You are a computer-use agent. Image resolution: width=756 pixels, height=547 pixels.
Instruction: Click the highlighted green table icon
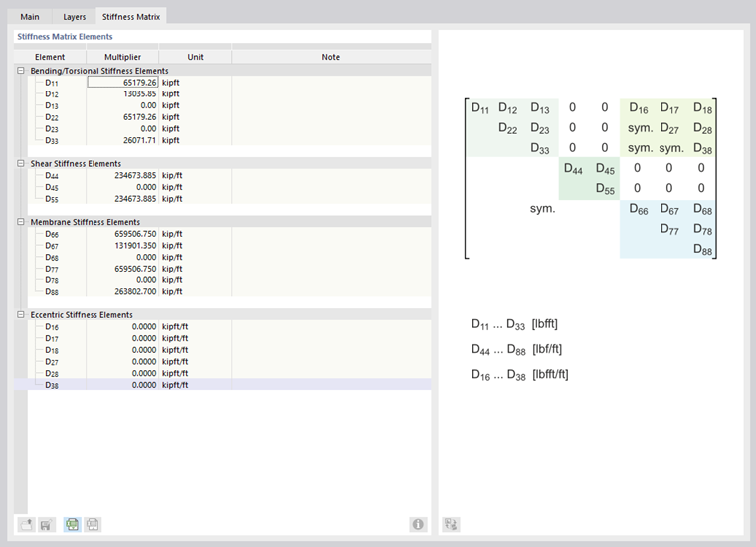click(73, 524)
